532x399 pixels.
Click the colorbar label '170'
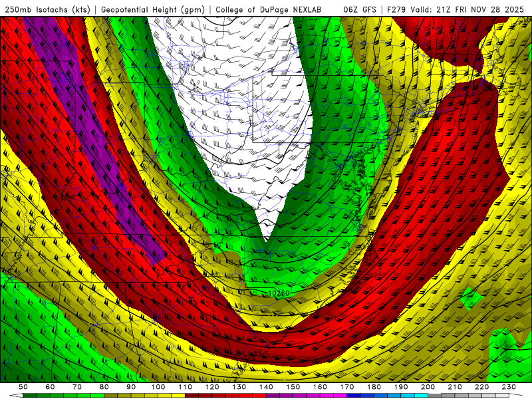point(346,387)
